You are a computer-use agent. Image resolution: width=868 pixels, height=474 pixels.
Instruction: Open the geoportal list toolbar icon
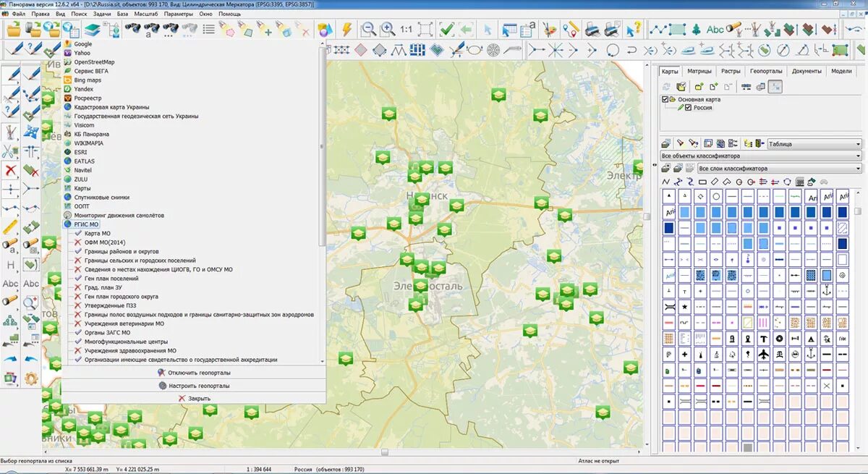click(70, 30)
